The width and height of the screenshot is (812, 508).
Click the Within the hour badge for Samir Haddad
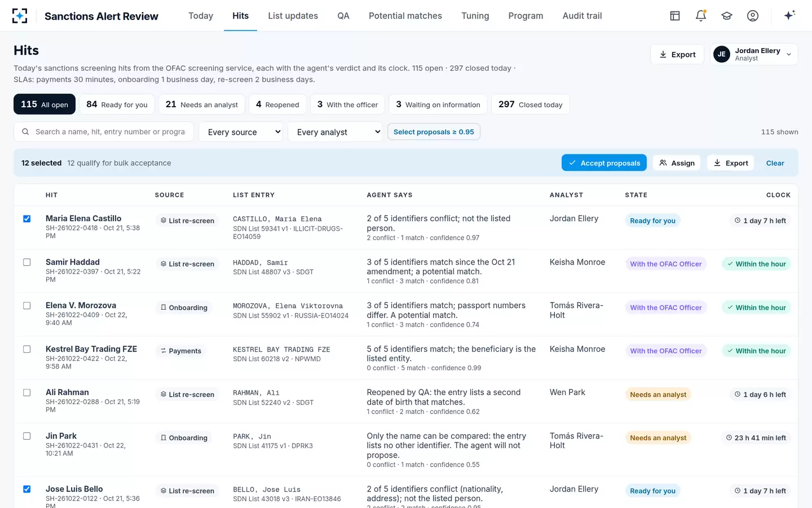click(756, 264)
